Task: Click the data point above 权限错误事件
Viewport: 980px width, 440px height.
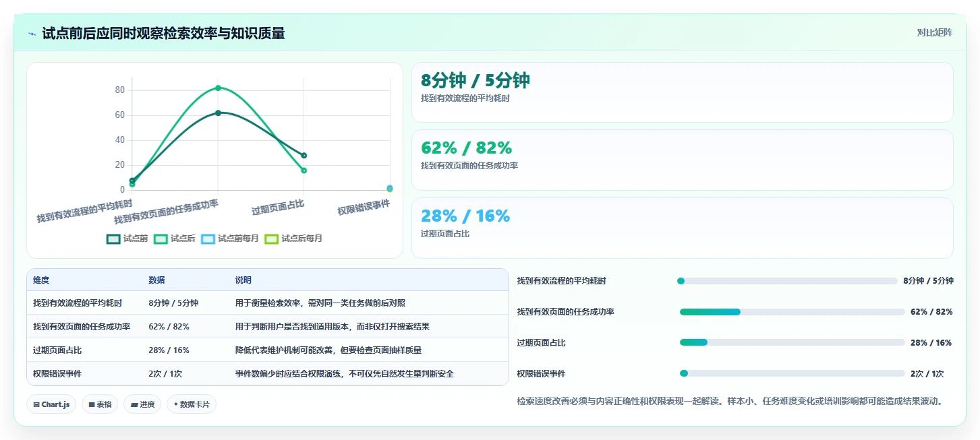Action: click(x=390, y=188)
